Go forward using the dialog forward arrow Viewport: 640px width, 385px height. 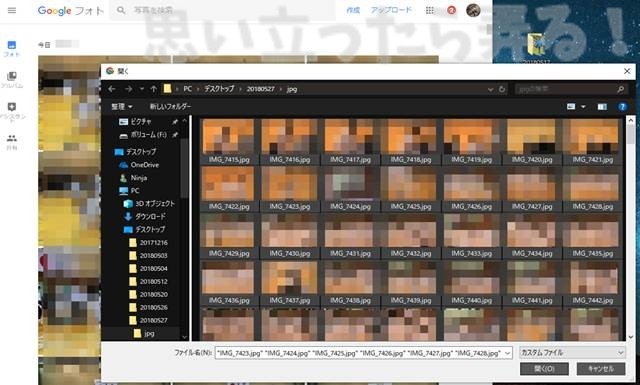(x=128, y=89)
